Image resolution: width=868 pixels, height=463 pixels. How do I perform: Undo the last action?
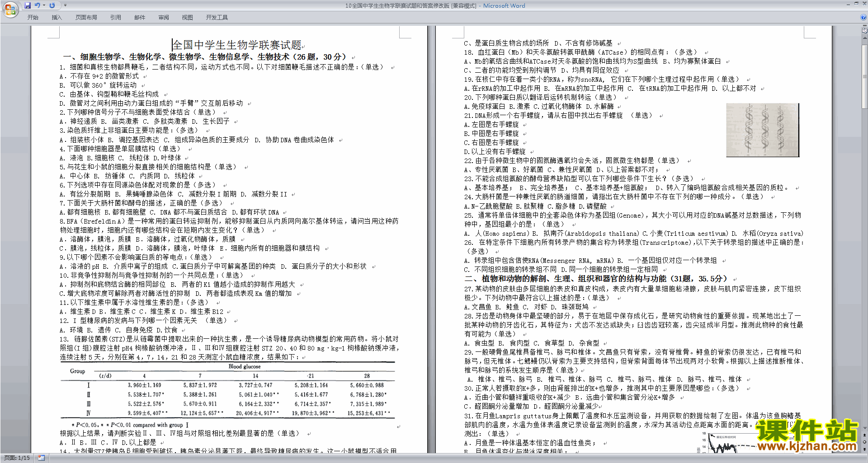point(37,5)
